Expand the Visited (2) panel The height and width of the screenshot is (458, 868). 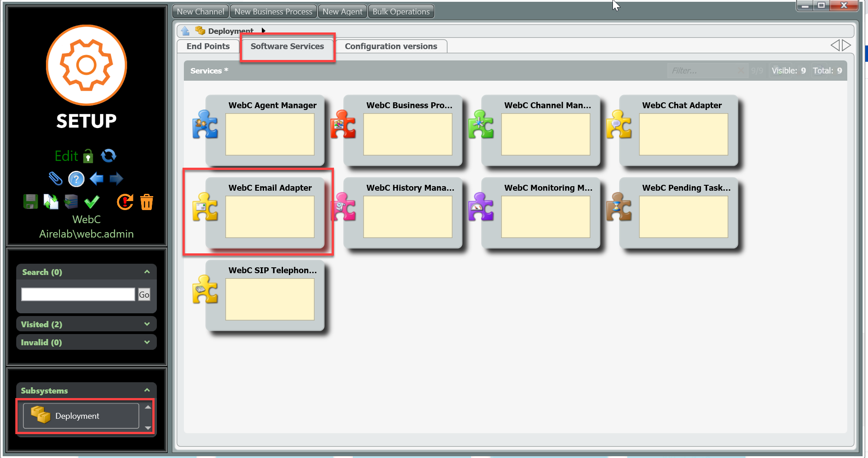147,324
